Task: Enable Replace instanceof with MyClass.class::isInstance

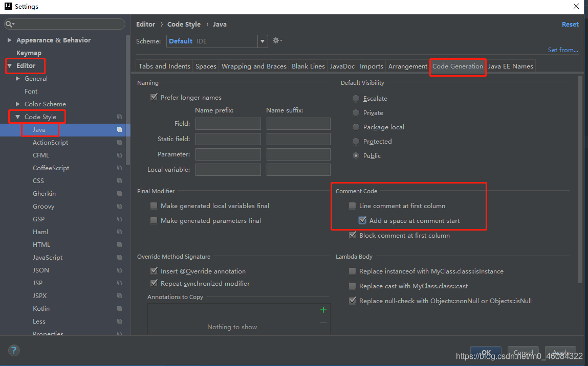Action: coord(352,271)
